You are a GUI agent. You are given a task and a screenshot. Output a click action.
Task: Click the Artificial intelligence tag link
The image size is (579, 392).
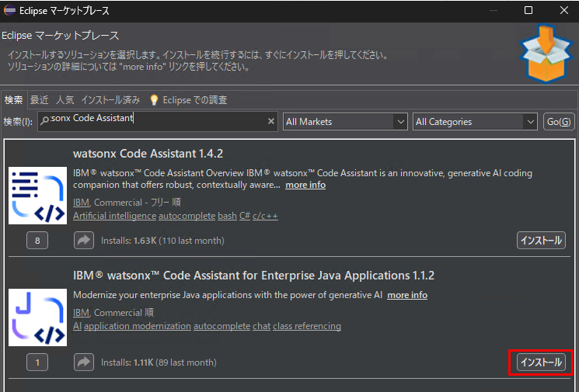114,216
